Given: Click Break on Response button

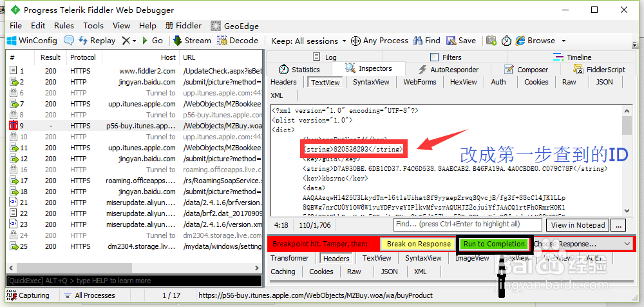Looking at the screenshot, I should point(419,244).
